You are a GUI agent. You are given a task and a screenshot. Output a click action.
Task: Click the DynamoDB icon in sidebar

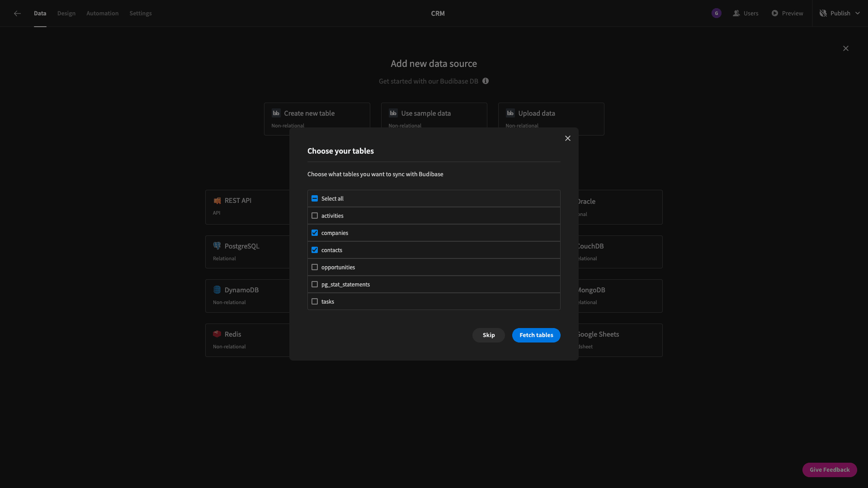tap(217, 290)
